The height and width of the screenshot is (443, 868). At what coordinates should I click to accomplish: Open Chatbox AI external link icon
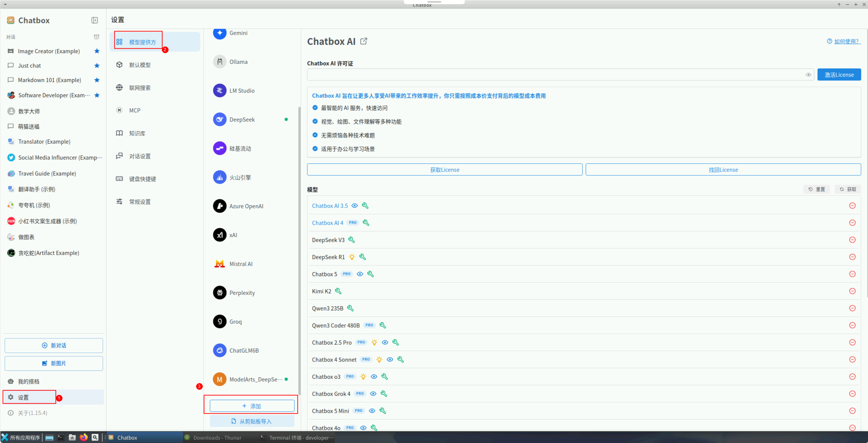tap(364, 41)
